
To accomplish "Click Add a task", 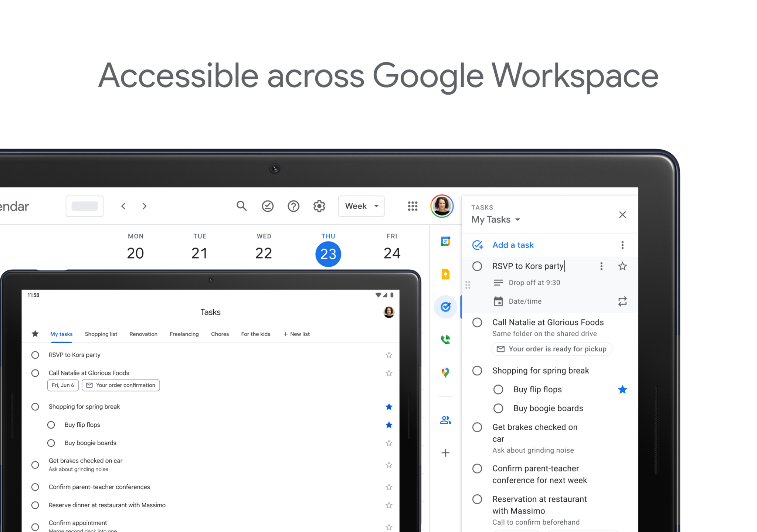I will click(513, 245).
